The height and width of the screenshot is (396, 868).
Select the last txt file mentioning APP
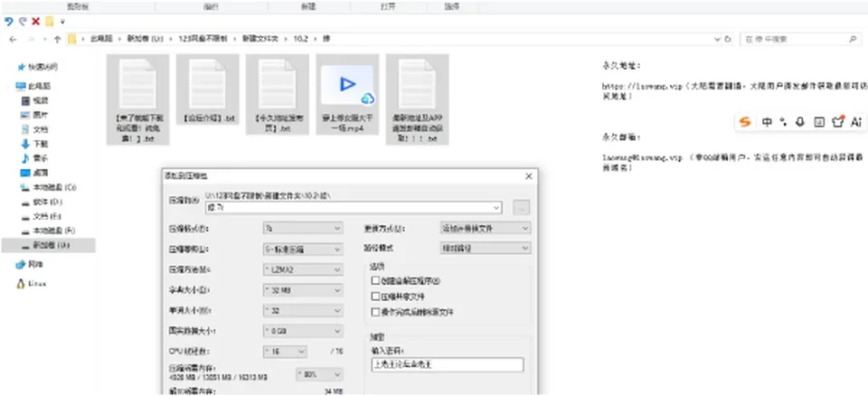pos(418,99)
